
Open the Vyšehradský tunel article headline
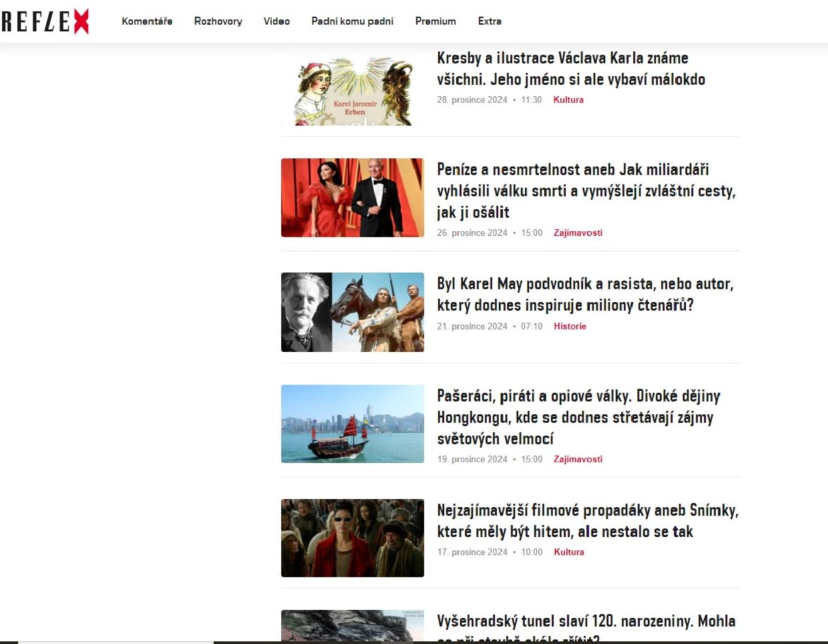coord(585,621)
